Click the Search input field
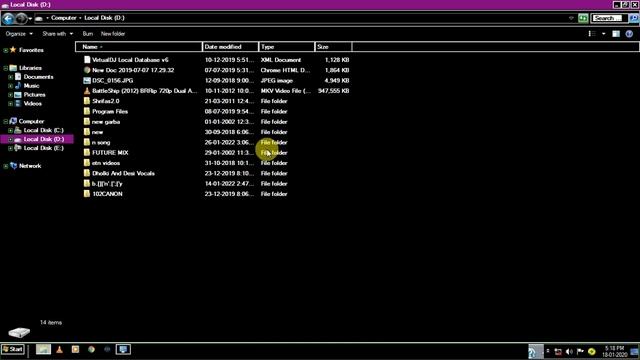This screenshot has width=640, height=360. tap(608, 18)
